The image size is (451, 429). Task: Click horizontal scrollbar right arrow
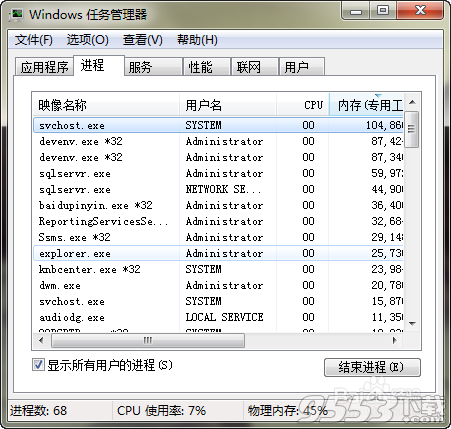pyautogui.click(x=395, y=340)
